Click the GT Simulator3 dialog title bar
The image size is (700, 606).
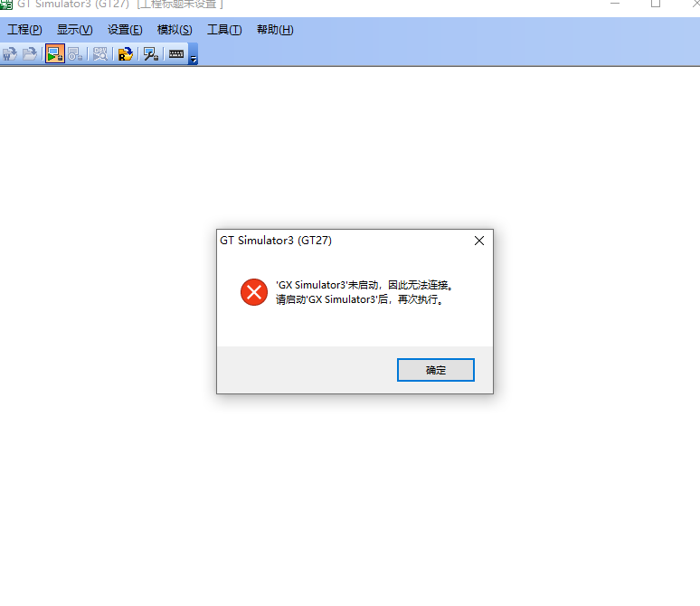click(344, 241)
